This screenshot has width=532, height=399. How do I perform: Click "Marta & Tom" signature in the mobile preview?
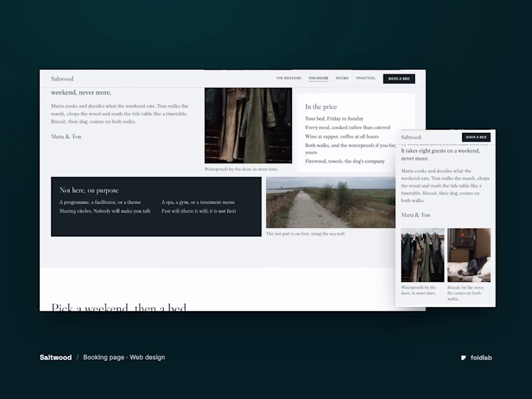point(416,215)
